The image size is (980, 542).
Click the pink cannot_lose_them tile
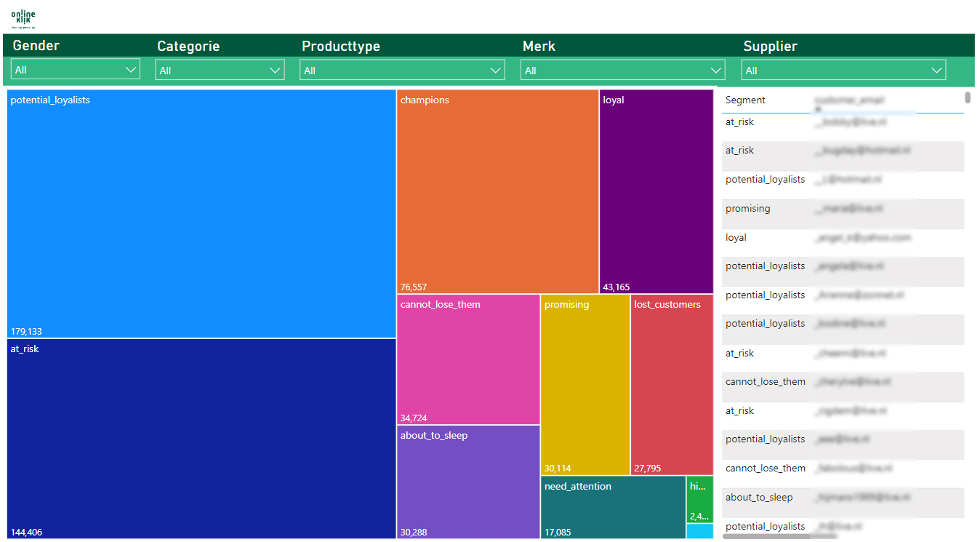(x=468, y=359)
